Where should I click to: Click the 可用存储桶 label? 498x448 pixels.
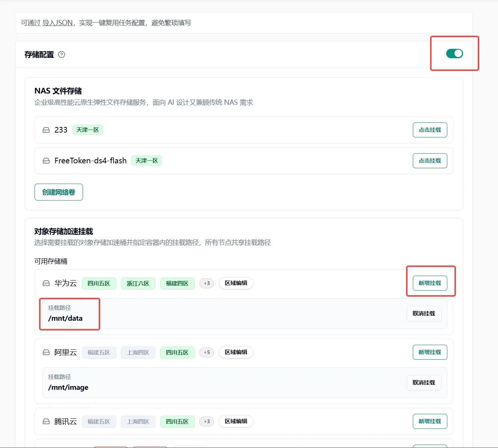51,261
